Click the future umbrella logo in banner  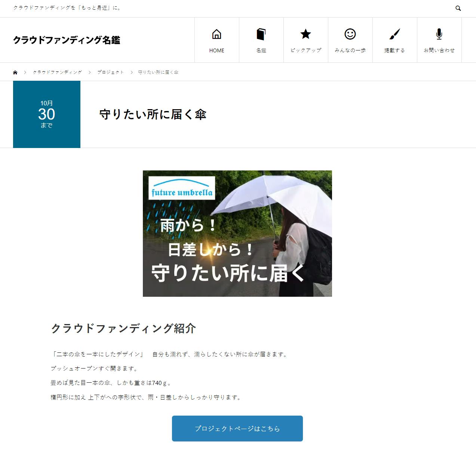pos(182,188)
